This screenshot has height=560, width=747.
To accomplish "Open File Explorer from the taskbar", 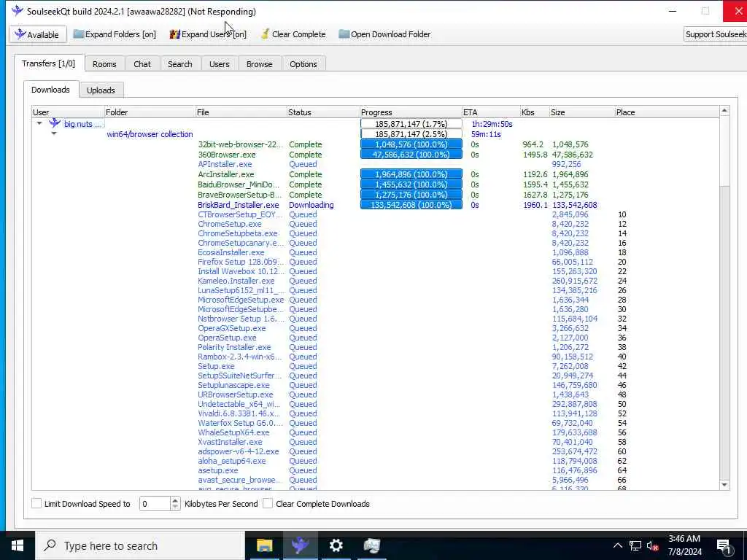I will pos(264,545).
